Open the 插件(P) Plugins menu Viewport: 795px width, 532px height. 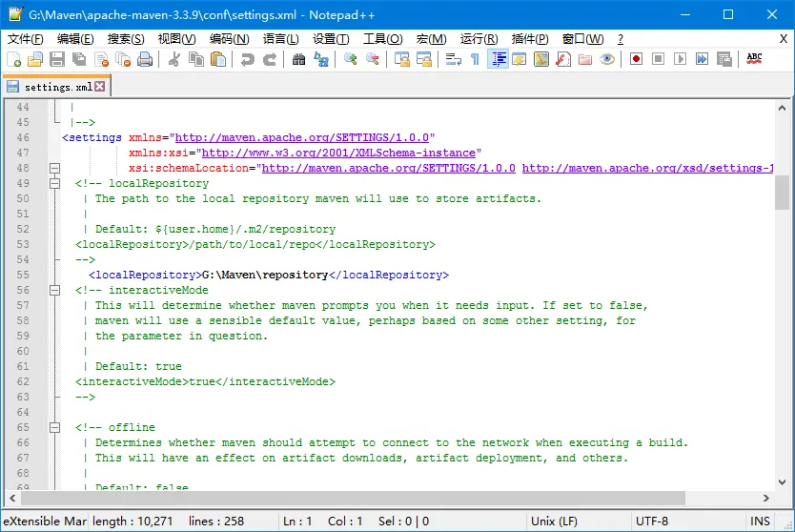pos(530,39)
